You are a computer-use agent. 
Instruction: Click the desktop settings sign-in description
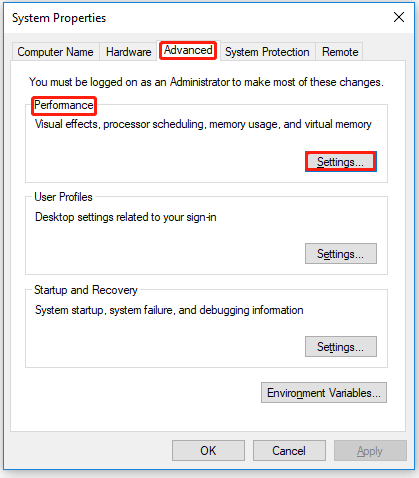pos(126,217)
